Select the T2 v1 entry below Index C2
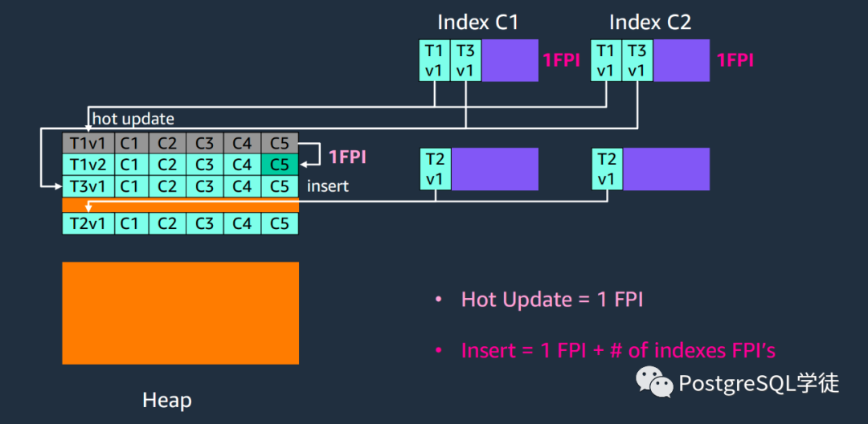 (x=608, y=169)
